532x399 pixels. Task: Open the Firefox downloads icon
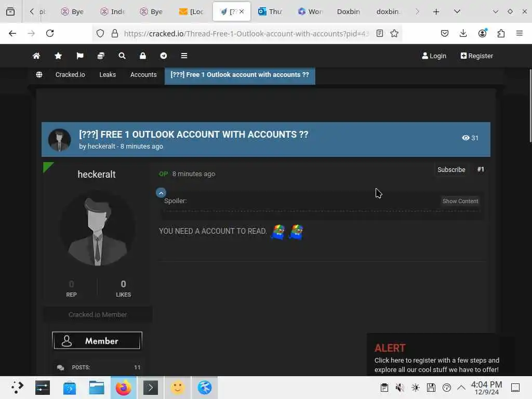[463, 33]
